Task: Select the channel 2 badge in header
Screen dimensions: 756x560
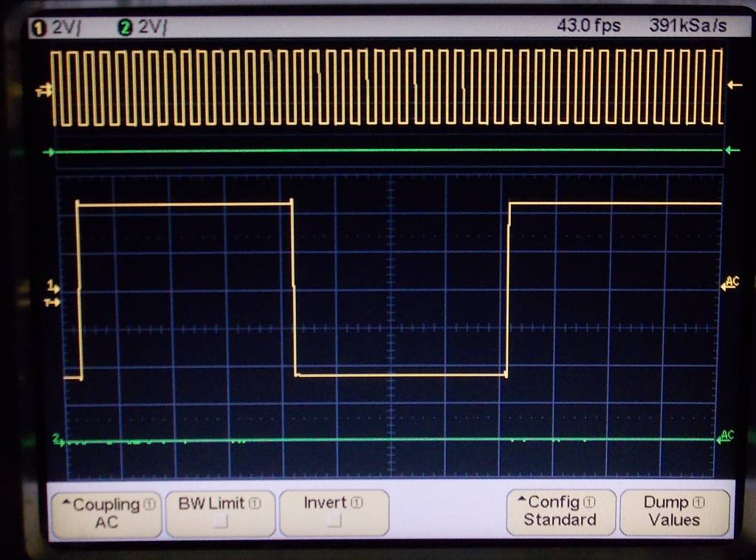Action: (x=124, y=28)
